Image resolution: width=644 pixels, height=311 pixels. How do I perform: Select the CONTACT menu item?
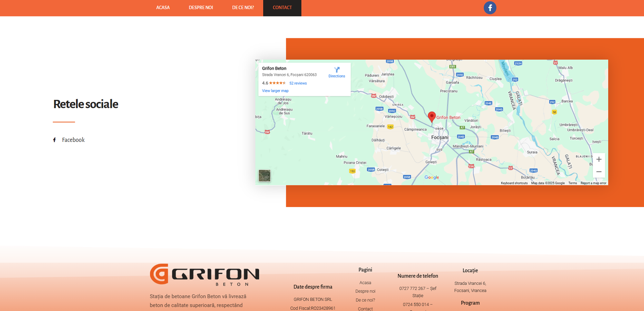[282, 8]
